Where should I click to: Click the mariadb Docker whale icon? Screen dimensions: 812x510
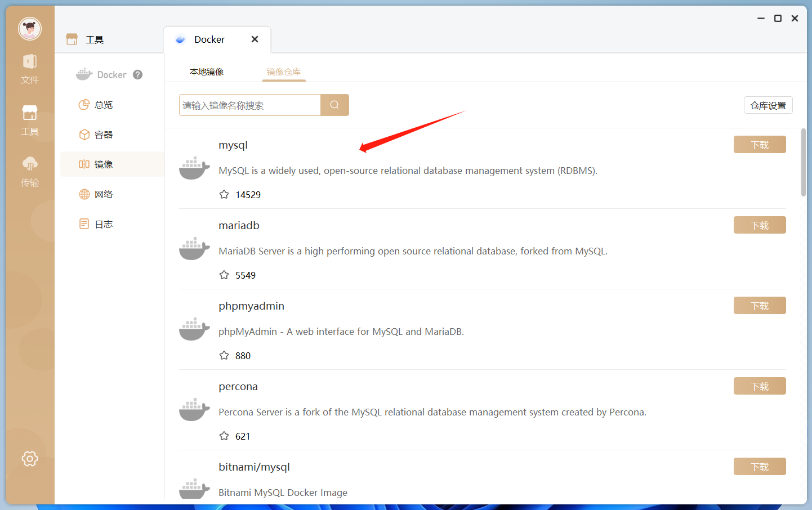coord(194,249)
